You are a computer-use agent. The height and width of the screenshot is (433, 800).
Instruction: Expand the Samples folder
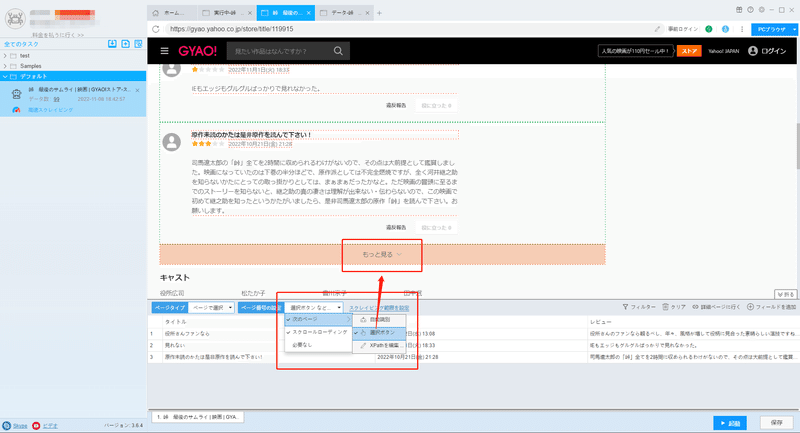5,66
